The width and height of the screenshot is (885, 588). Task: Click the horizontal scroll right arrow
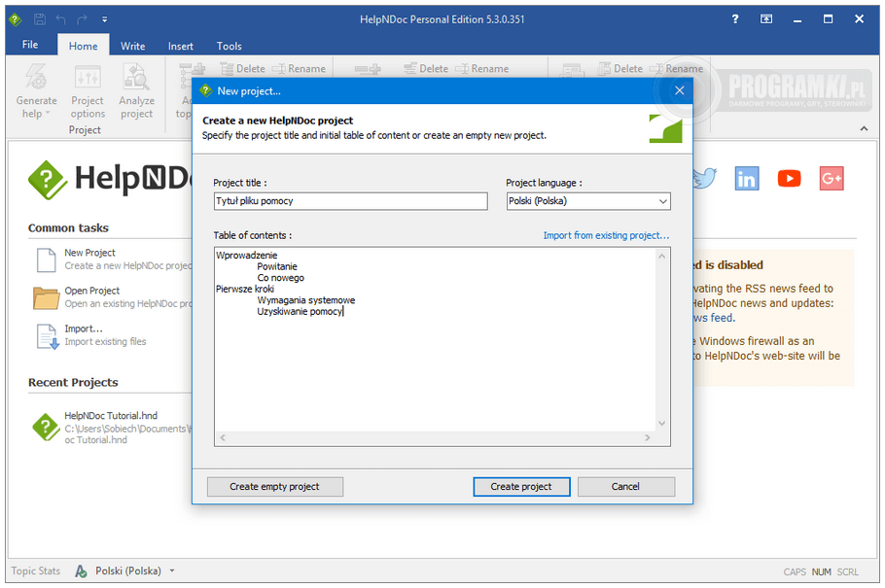click(648, 438)
